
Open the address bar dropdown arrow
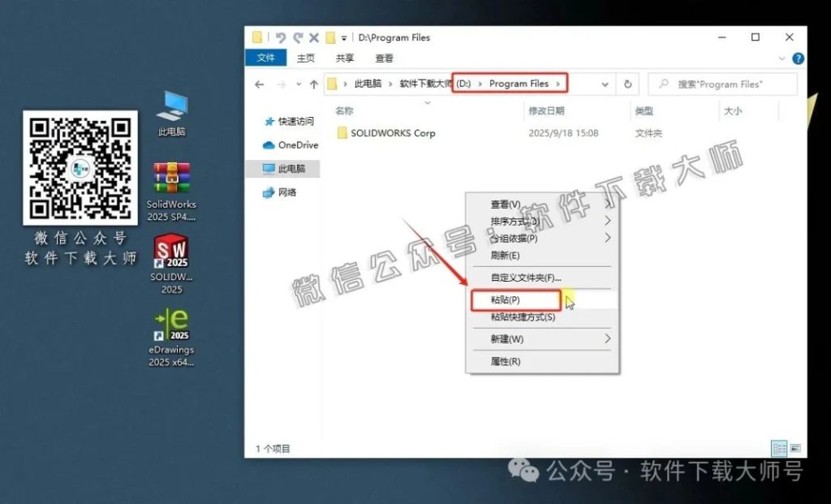pos(605,84)
